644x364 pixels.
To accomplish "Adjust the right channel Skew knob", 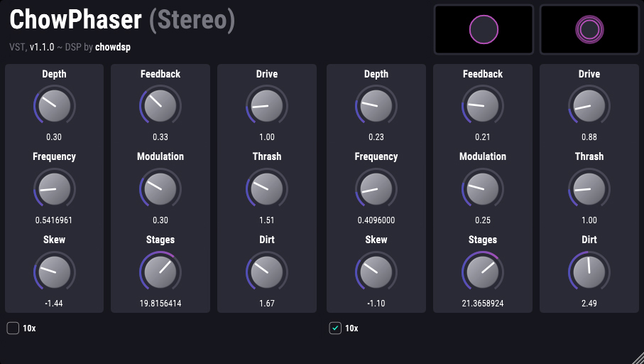I will (376, 272).
